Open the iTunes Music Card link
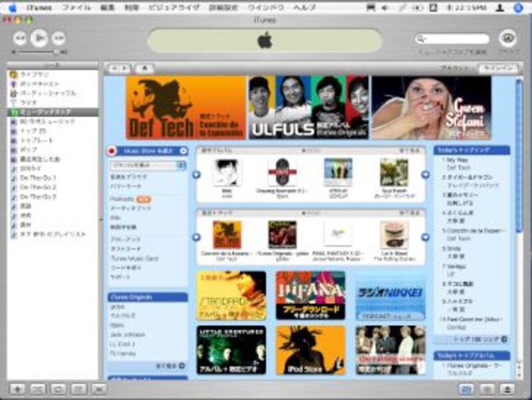 pyautogui.click(x=134, y=258)
